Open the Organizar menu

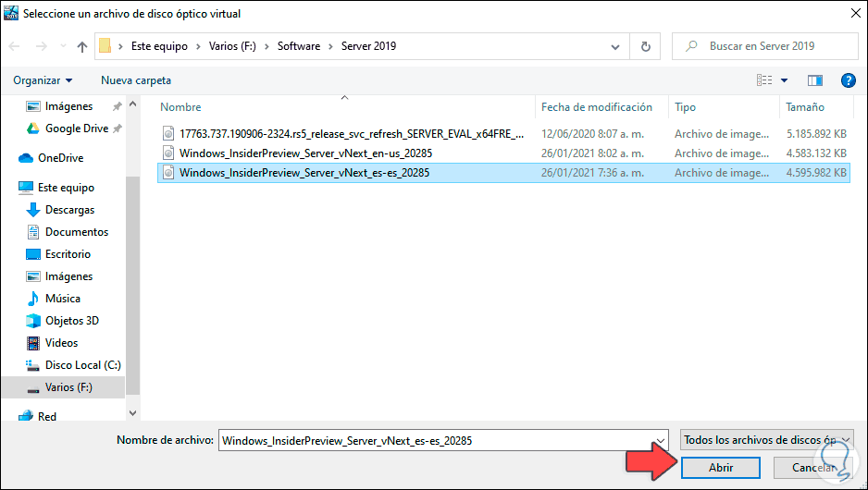point(43,80)
